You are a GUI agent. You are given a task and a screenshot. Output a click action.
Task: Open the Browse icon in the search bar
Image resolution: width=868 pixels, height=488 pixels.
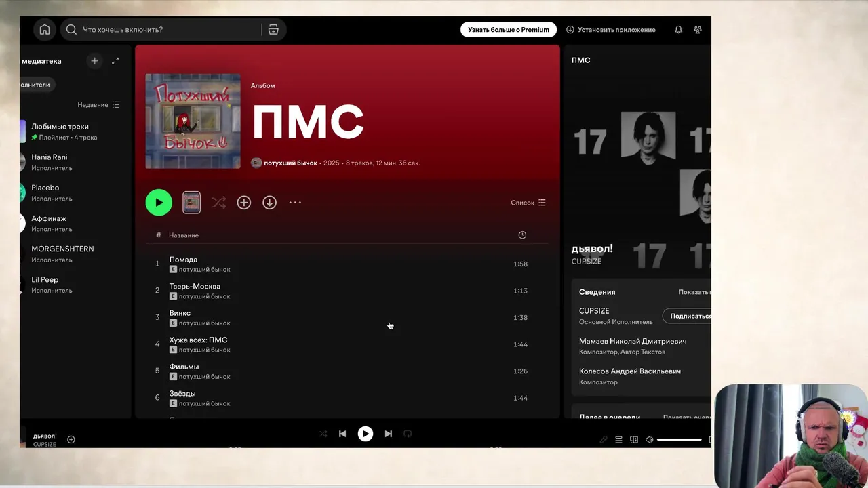click(x=273, y=30)
